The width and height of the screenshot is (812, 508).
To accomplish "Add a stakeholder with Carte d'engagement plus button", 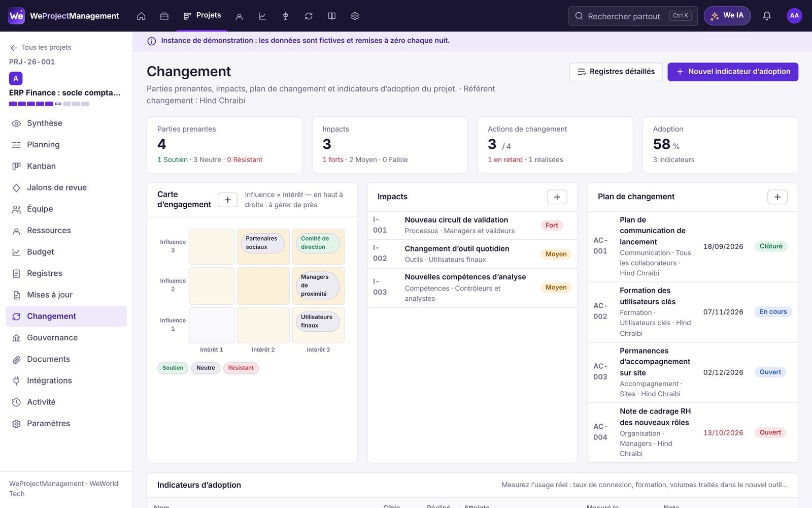I will (228, 200).
